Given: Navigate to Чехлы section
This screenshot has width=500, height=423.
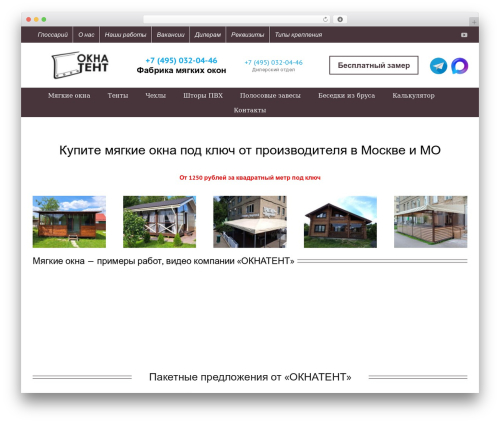Looking at the screenshot, I should (x=156, y=96).
